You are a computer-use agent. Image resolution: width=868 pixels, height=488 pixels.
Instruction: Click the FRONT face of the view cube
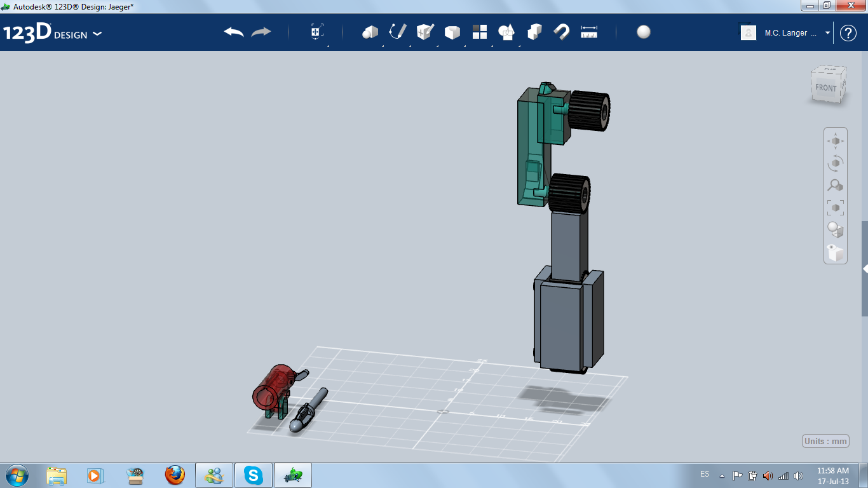pos(826,88)
